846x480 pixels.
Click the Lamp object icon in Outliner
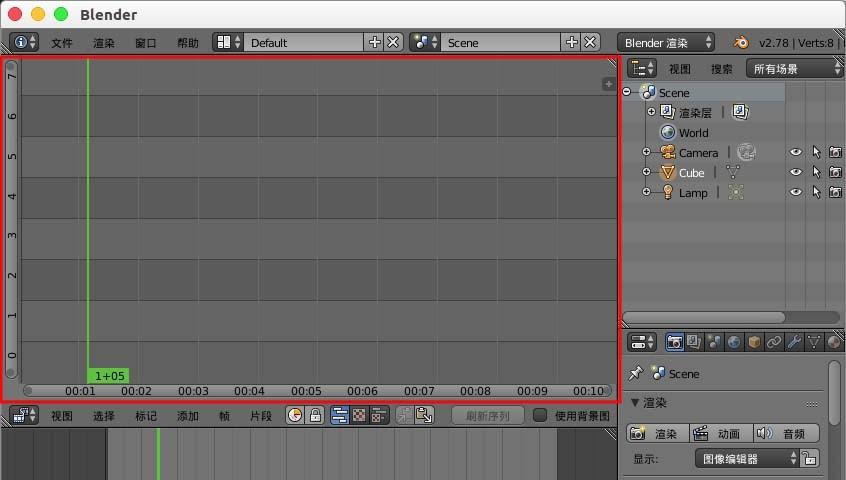pyautogui.click(x=668, y=192)
